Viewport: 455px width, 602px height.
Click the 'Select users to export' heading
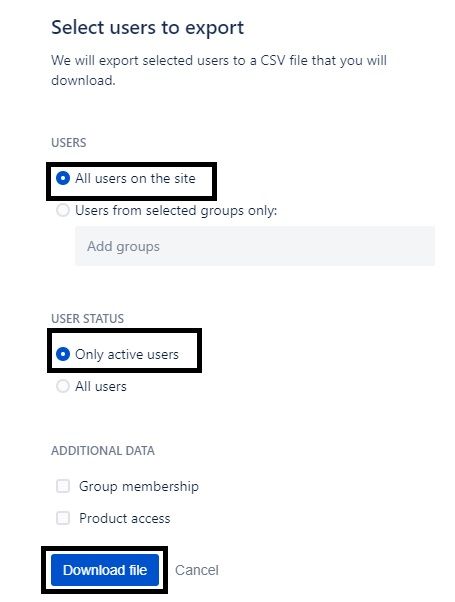click(147, 28)
